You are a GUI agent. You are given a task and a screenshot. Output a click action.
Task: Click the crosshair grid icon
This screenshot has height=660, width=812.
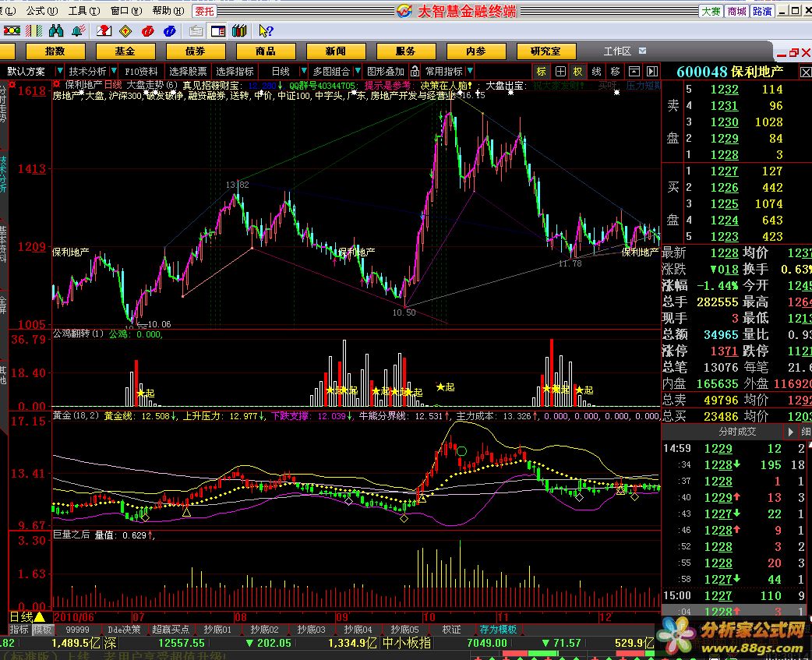(x=560, y=71)
